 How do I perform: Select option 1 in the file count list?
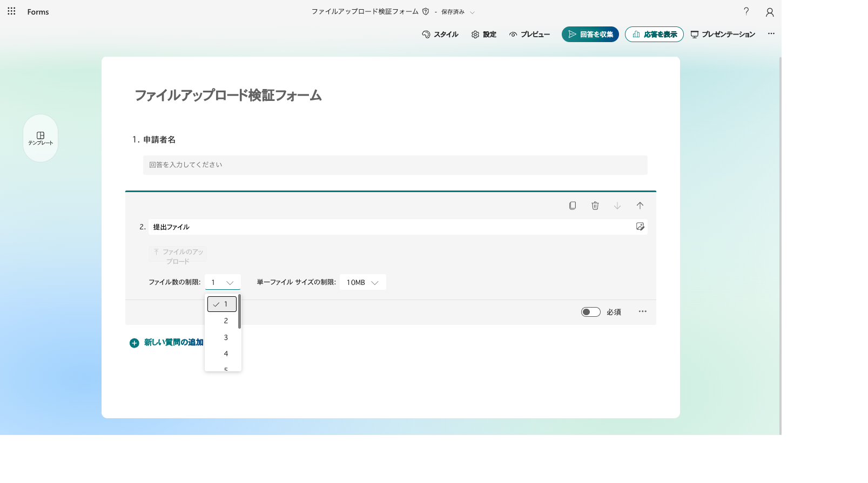[x=222, y=304]
